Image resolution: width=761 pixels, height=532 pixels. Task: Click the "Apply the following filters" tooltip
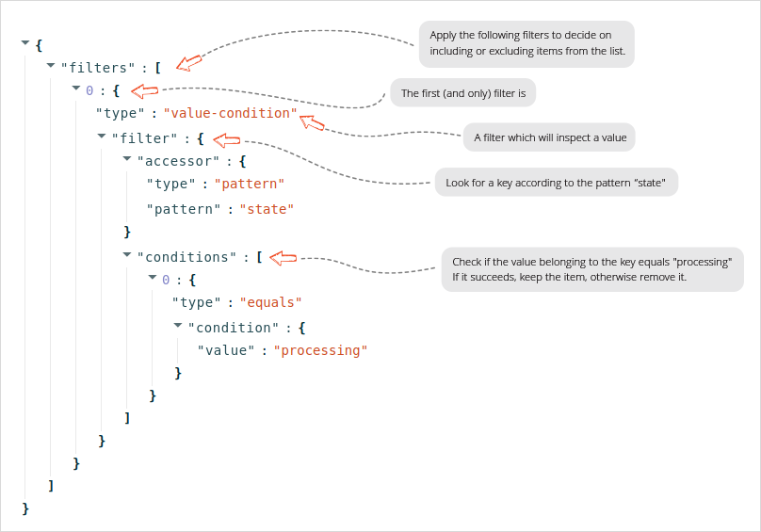click(x=526, y=43)
